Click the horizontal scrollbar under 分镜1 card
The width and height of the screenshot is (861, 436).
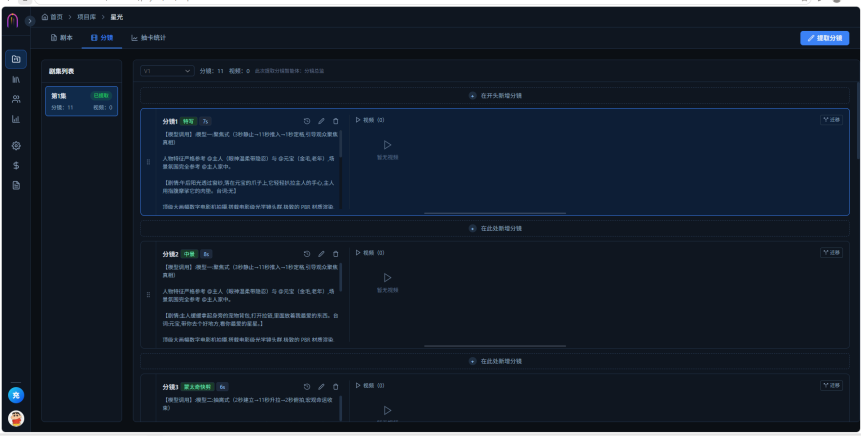[x=495, y=213]
